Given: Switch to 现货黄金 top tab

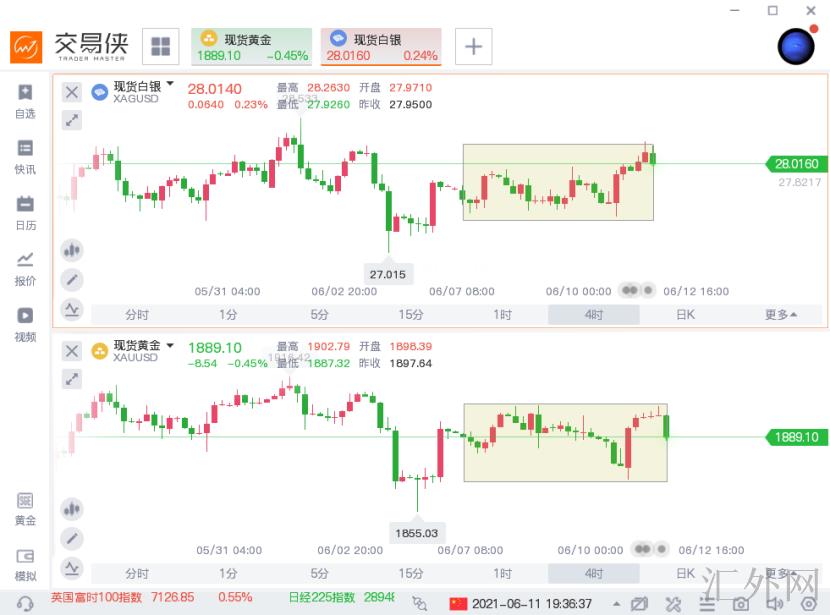Looking at the screenshot, I should (x=251, y=47).
